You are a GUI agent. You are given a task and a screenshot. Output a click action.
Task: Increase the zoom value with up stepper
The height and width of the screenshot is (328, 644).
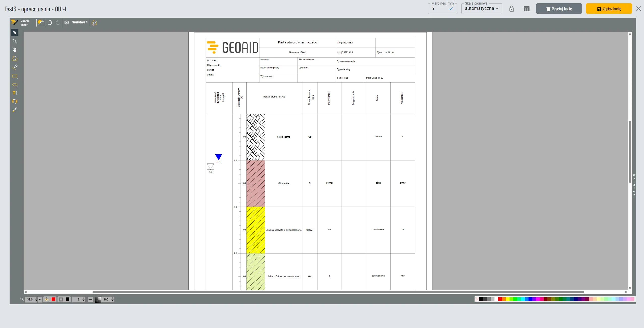pos(36,298)
